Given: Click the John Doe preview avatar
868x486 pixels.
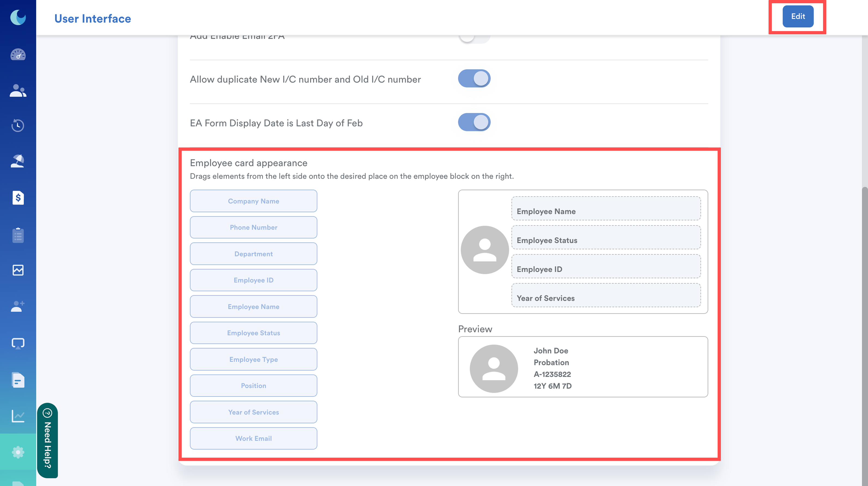Looking at the screenshot, I should click(x=494, y=368).
